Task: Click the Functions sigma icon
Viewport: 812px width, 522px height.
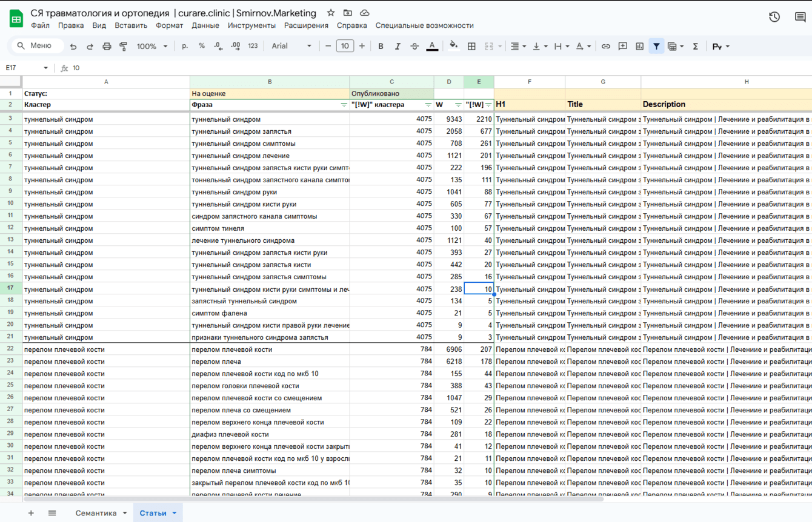Action: pos(695,47)
